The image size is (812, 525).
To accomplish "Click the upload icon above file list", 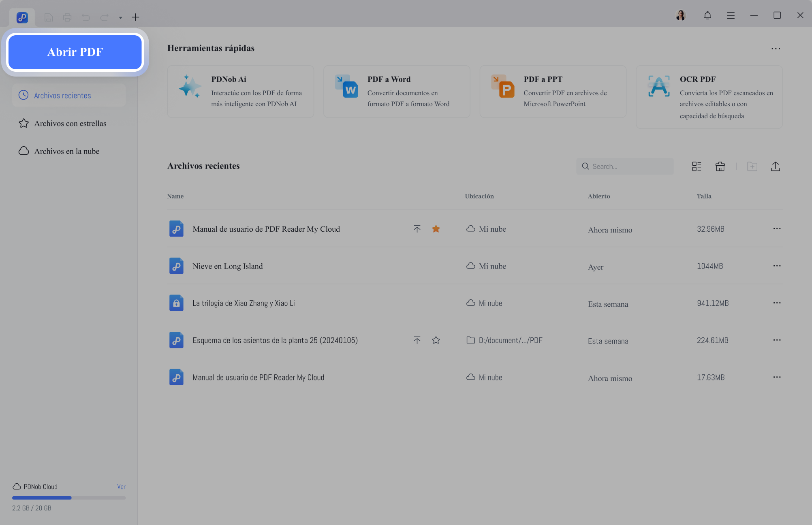I will pyautogui.click(x=776, y=166).
